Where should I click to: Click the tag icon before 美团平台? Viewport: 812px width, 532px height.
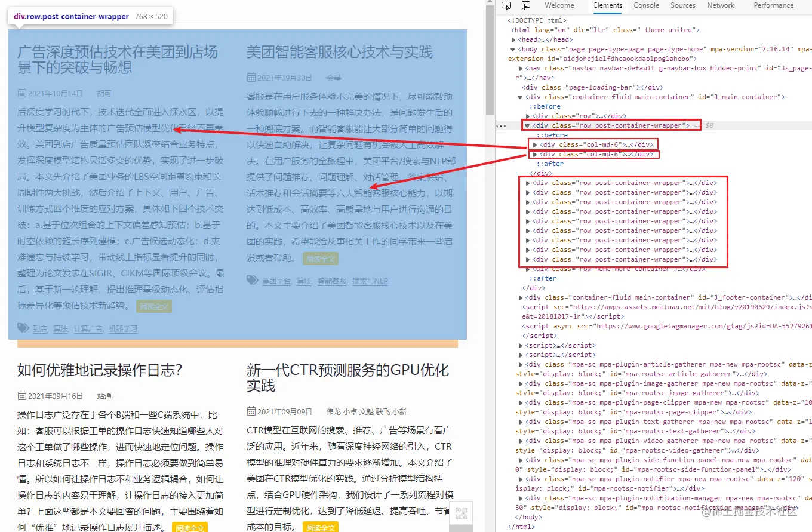[x=252, y=281]
